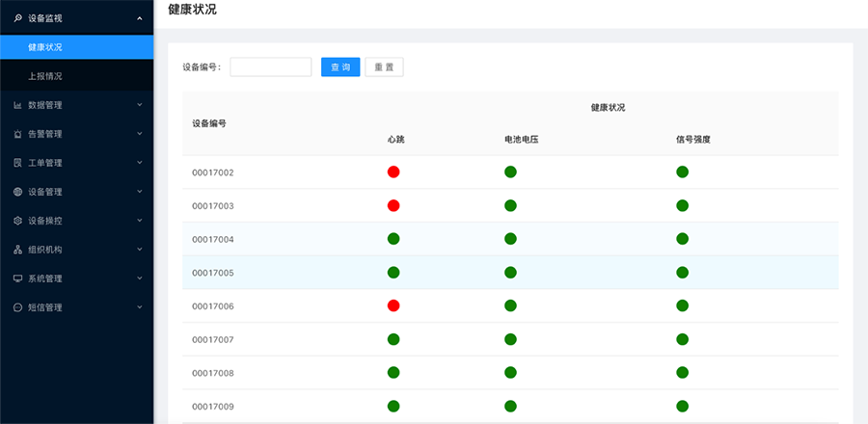Click device number 00017004 cell
868x424 pixels.
point(213,239)
